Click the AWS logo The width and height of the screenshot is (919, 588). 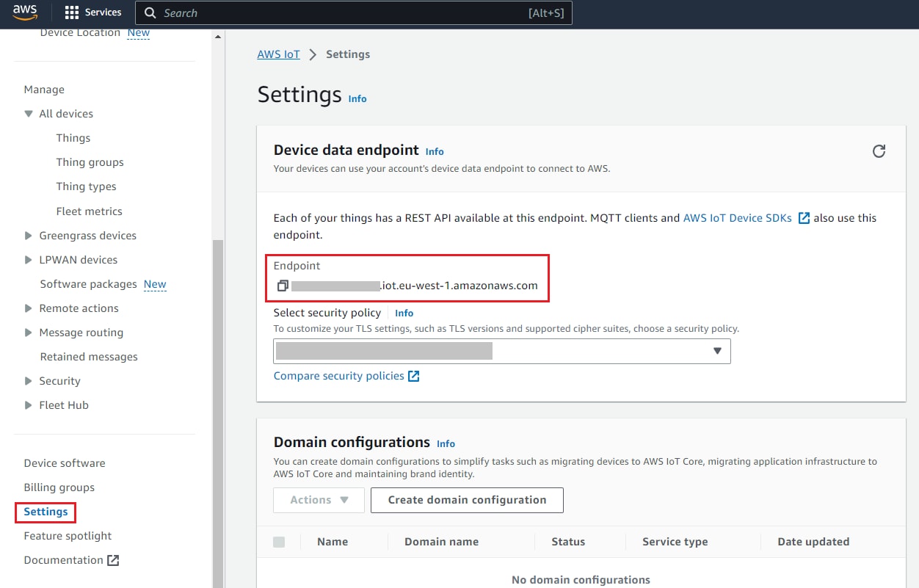click(x=25, y=12)
